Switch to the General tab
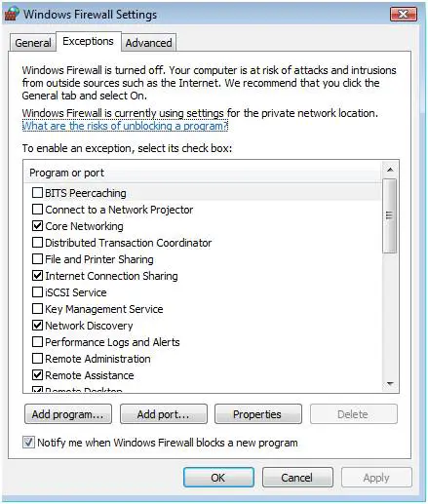Screen dimensions: 428x504 [33, 43]
